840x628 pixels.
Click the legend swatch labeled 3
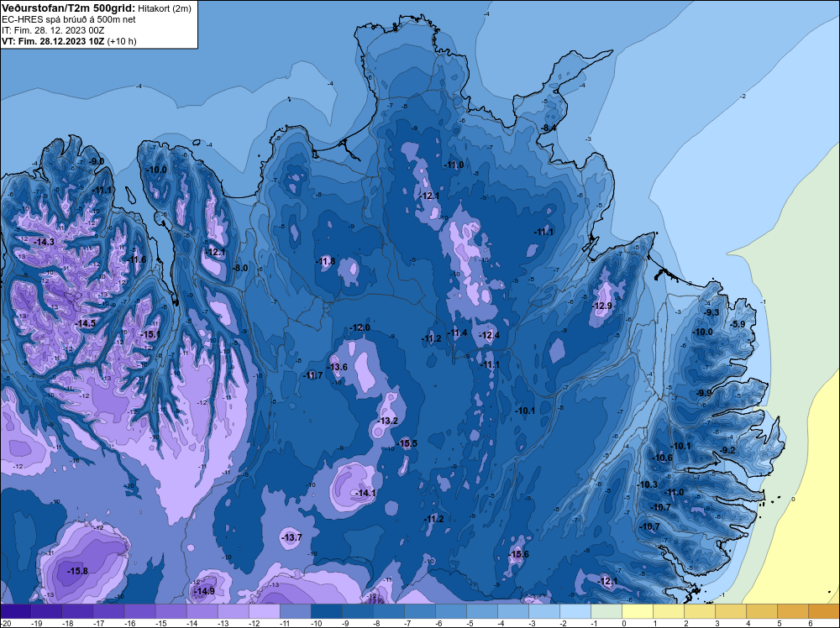point(730,611)
